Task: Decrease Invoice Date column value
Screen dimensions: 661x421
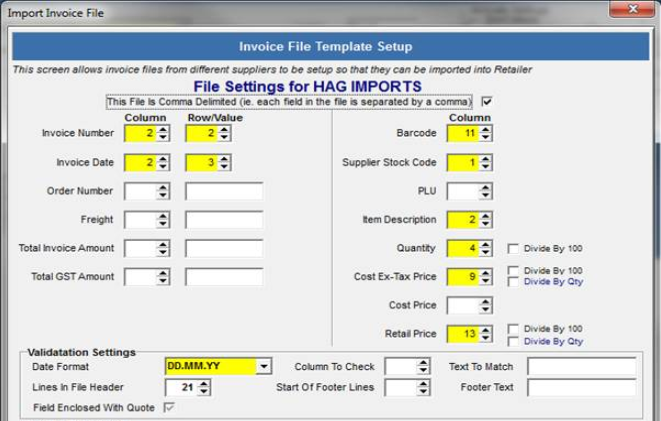Action: click(x=163, y=166)
